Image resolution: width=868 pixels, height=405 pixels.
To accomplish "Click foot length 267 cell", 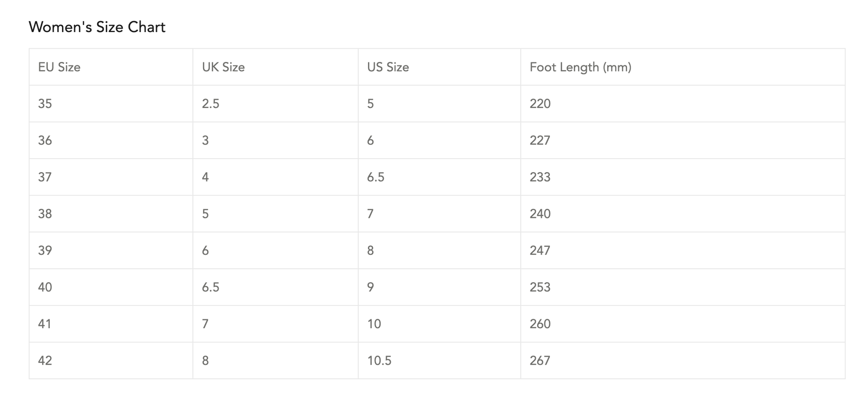I will (540, 361).
